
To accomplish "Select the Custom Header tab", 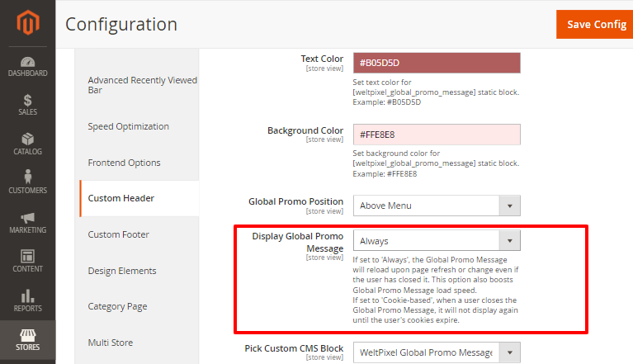I will coord(121,198).
